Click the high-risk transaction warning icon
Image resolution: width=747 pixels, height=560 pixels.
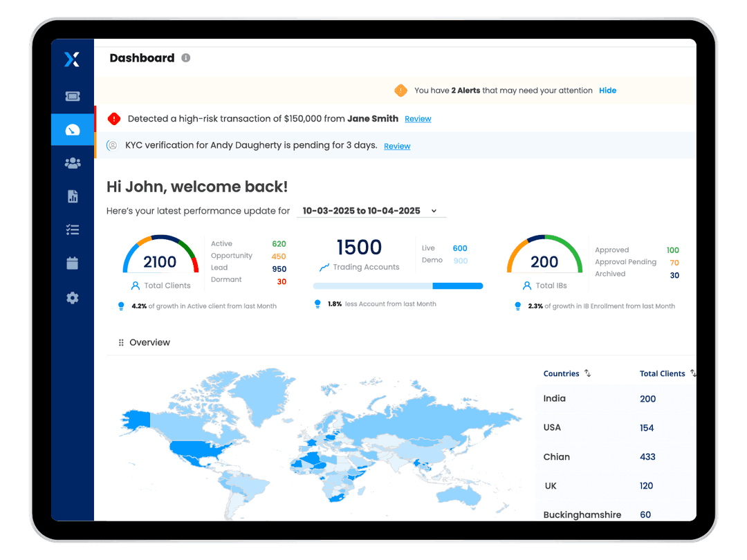114,119
